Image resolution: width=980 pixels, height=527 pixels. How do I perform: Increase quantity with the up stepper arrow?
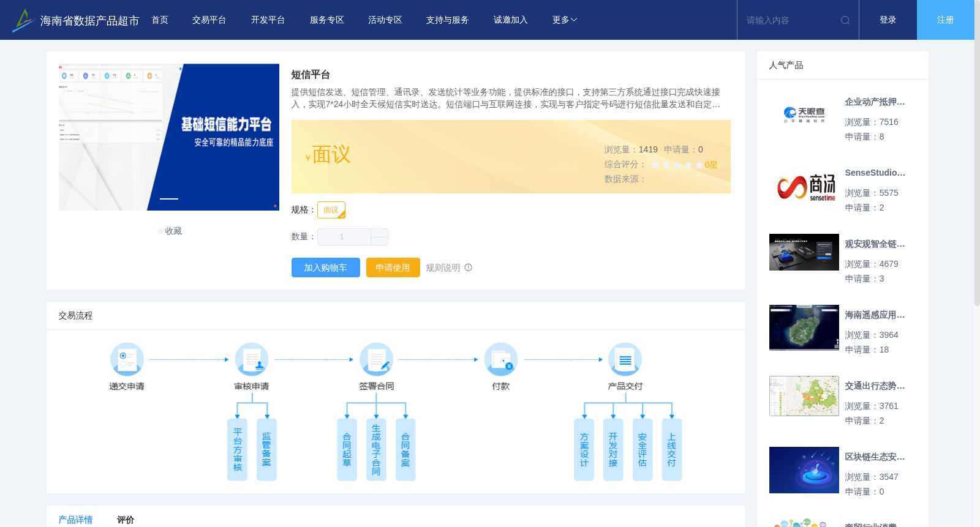point(379,233)
